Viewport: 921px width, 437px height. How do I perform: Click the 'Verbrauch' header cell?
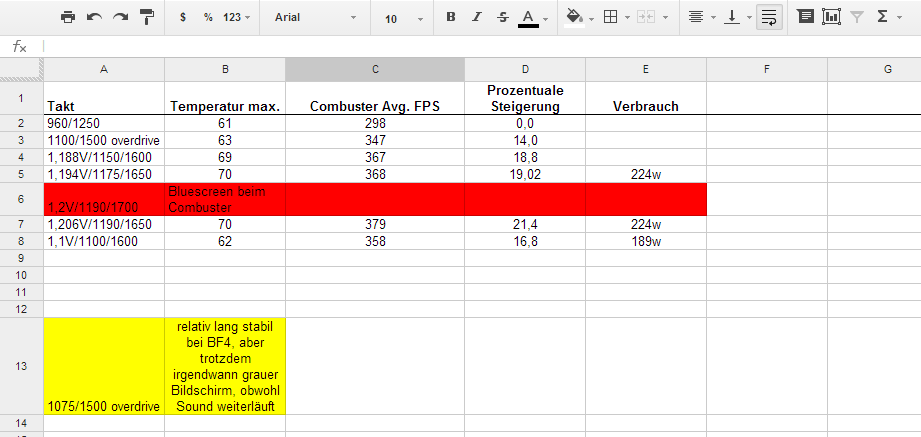646,98
